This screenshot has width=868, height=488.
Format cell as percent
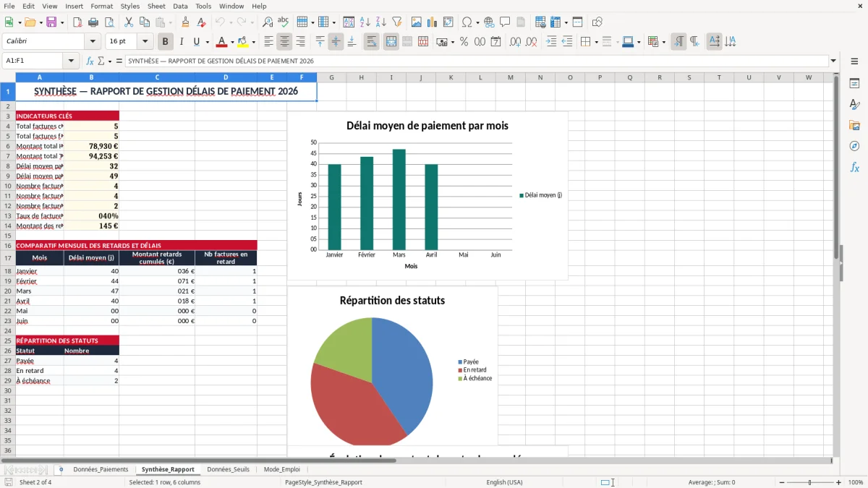coord(464,42)
